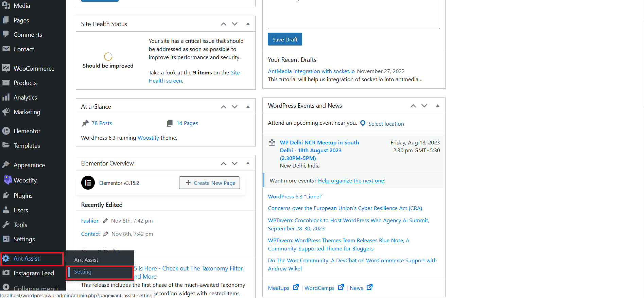
Task: Move At a Glance widget down
Action: point(235,107)
